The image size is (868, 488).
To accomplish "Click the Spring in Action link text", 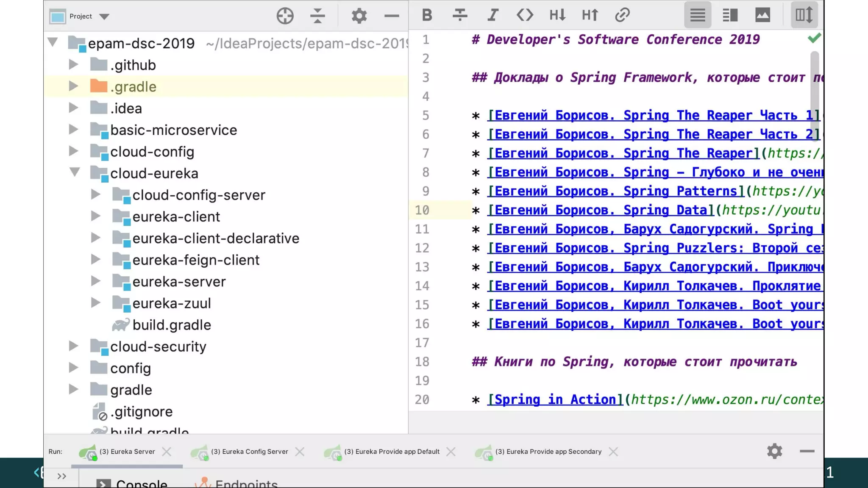I will click(x=555, y=399).
